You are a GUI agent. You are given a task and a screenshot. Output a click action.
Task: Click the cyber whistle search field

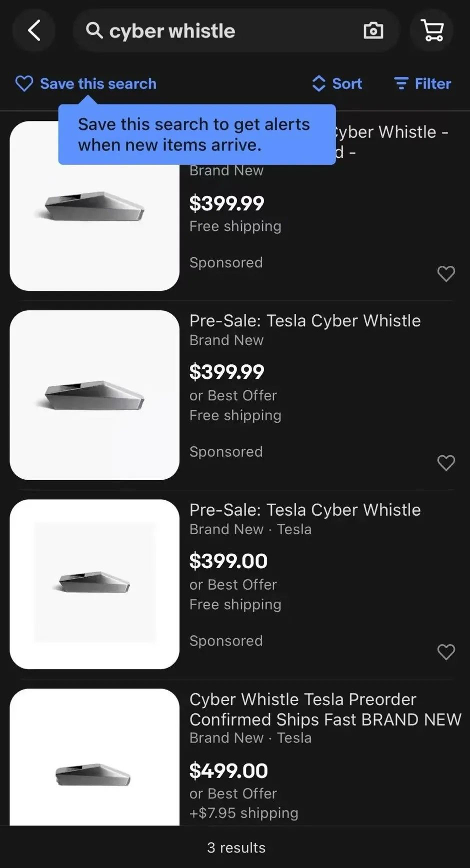(x=225, y=31)
